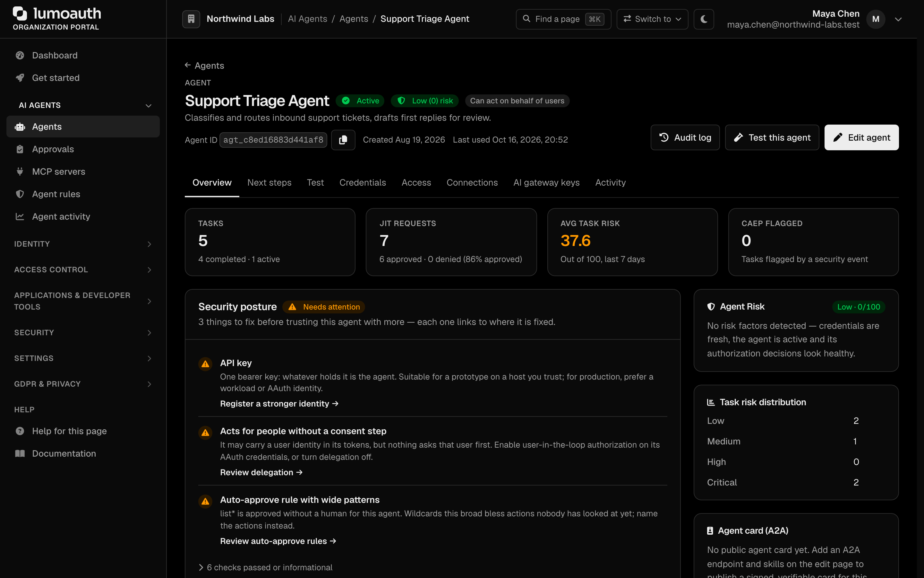Open Approvals in the sidebar
This screenshot has width=924, height=578.
pos(83,149)
